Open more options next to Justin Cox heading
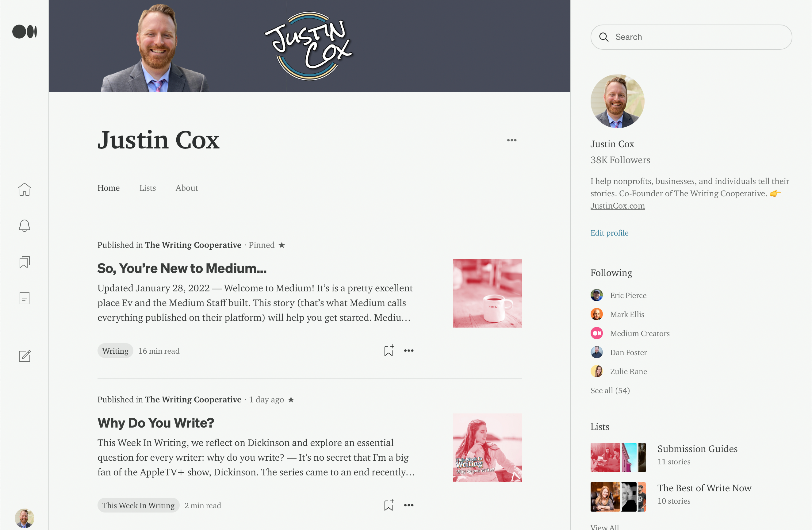 [511, 140]
